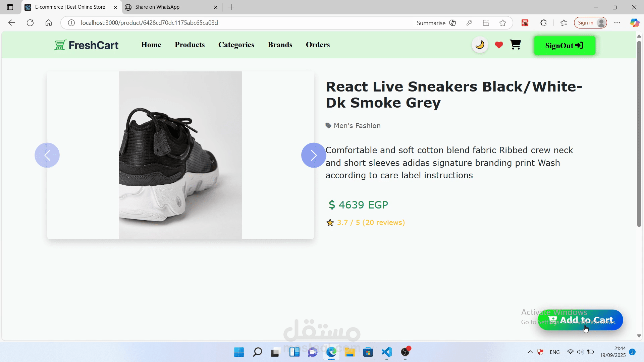Open the Orders nav link

pos(318,45)
